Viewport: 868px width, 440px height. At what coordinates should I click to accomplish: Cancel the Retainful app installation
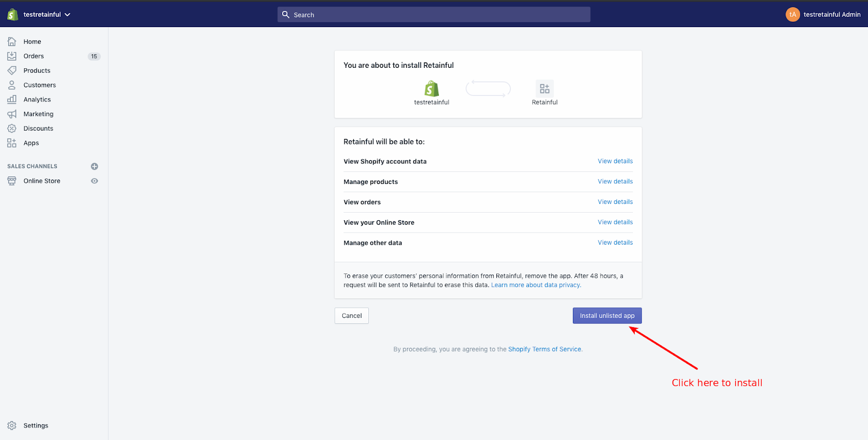352,316
